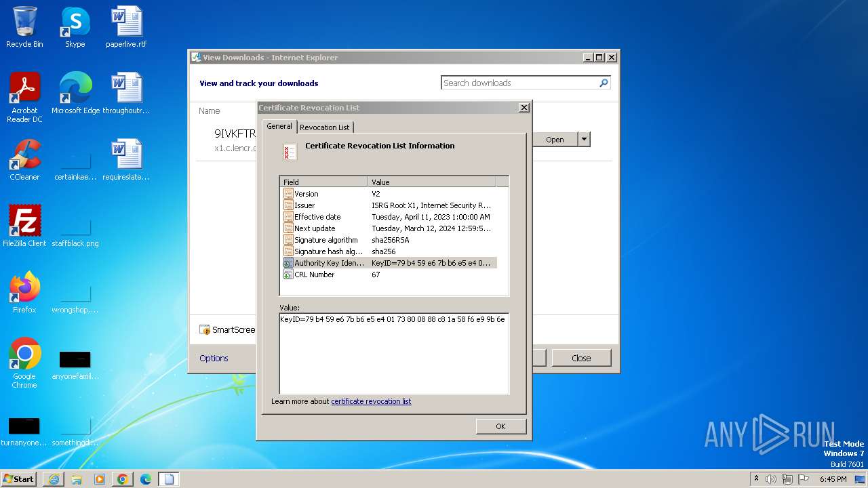Open the media player taskbar icon
This screenshot has width=868, height=488.
(x=100, y=479)
